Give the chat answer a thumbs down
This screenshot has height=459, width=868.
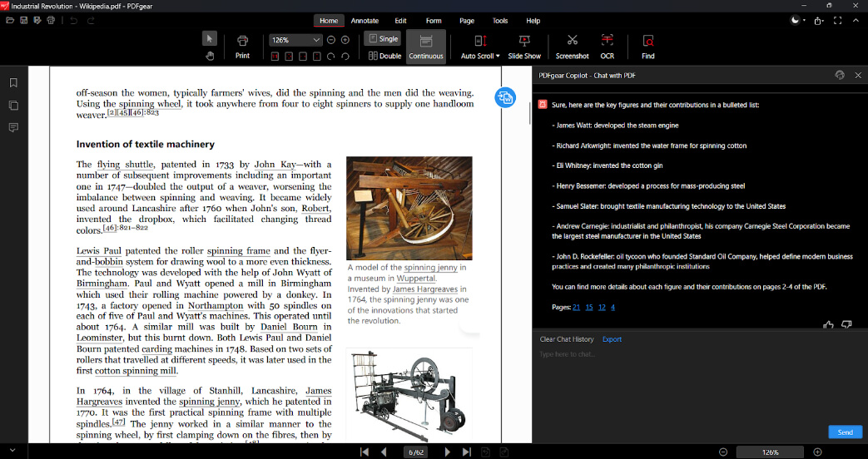pyautogui.click(x=846, y=324)
